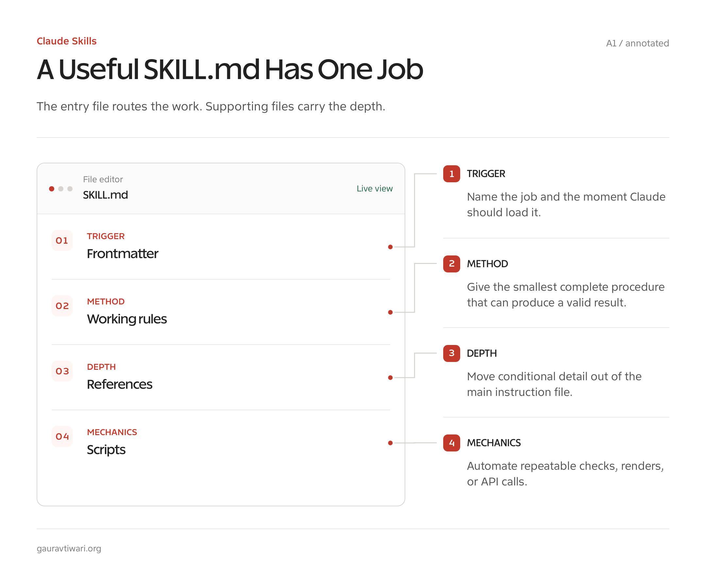Click the red connector dot on Scripts row
This screenshot has height=588, width=706.
pyautogui.click(x=390, y=443)
